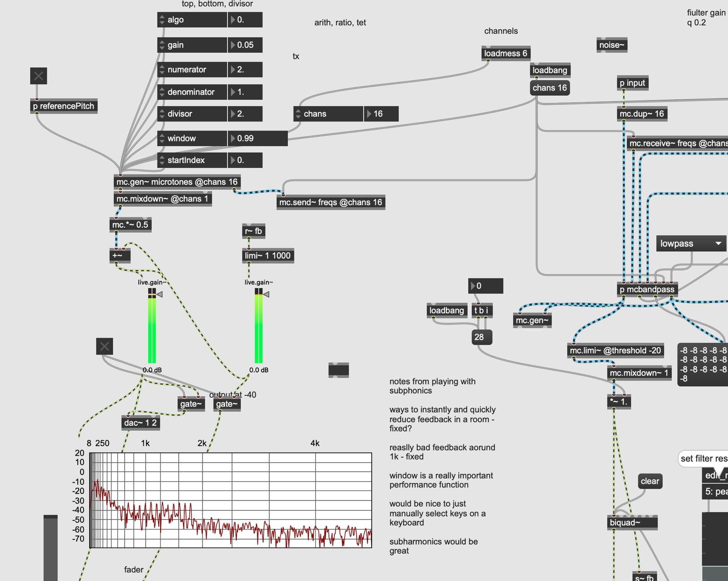Select the noise~ object
This screenshot has width=728, height=581.
(x=612, y=45)
